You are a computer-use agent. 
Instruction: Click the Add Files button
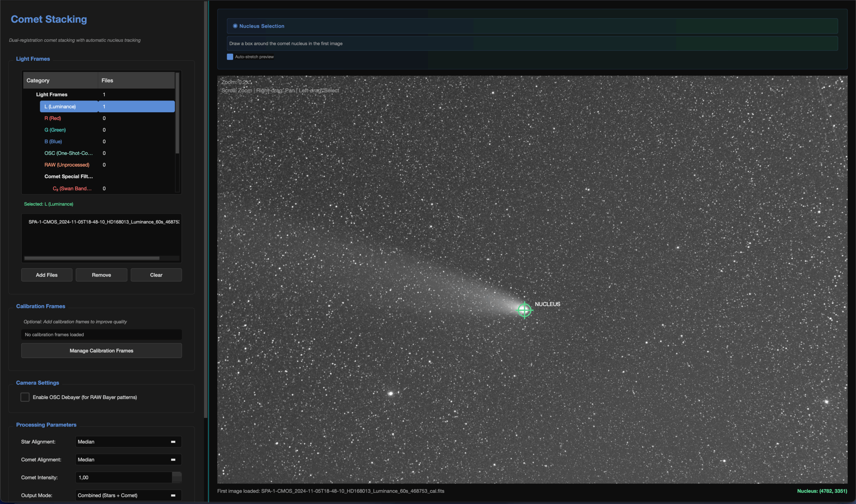click(x=46, y=275)
